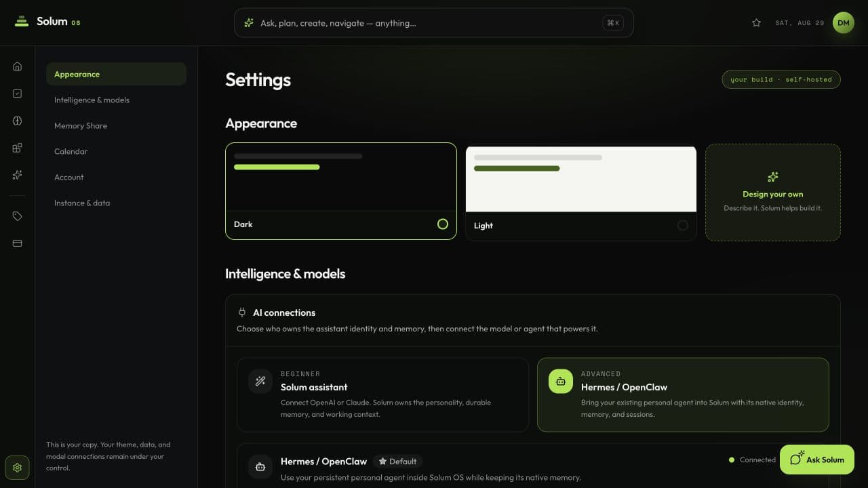Open the Card icon in left rail
This screenshot has width=868, height=488.
(18, 243)
